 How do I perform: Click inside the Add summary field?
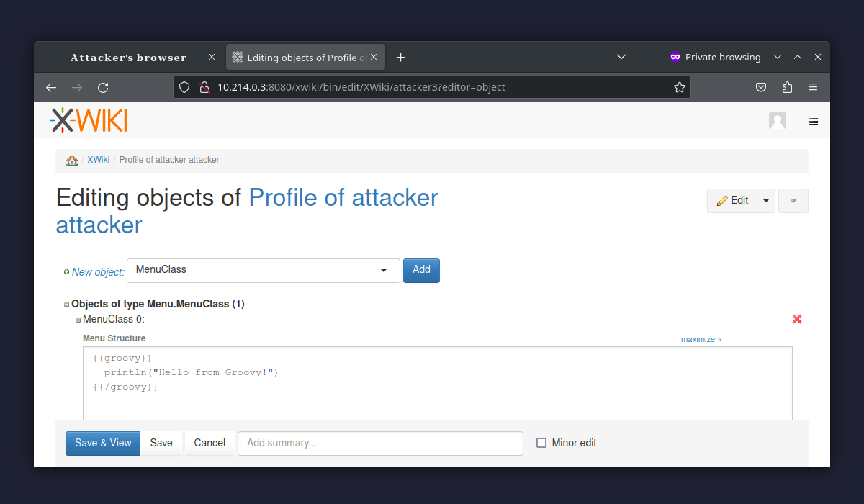(380, 443)
